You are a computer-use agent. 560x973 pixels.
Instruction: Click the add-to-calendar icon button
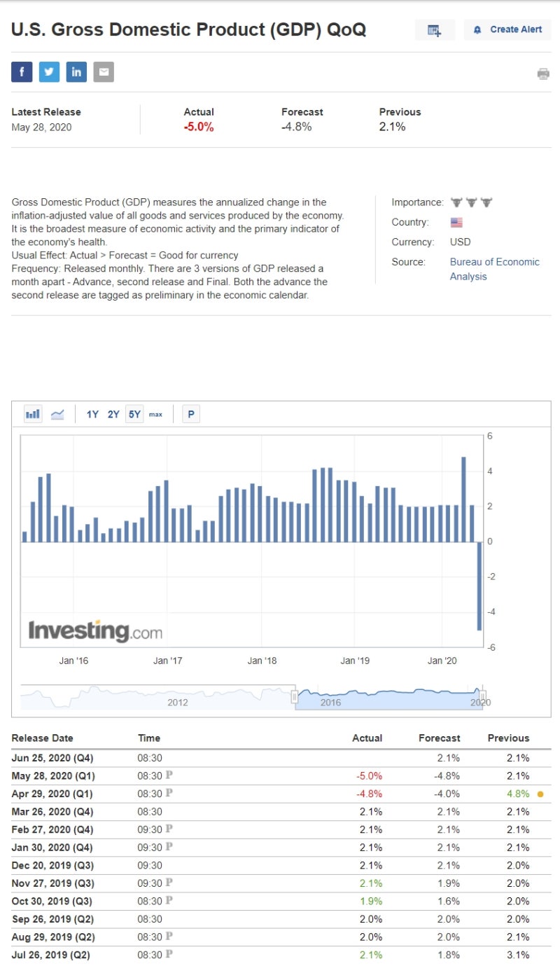click(x=435, y=30)
